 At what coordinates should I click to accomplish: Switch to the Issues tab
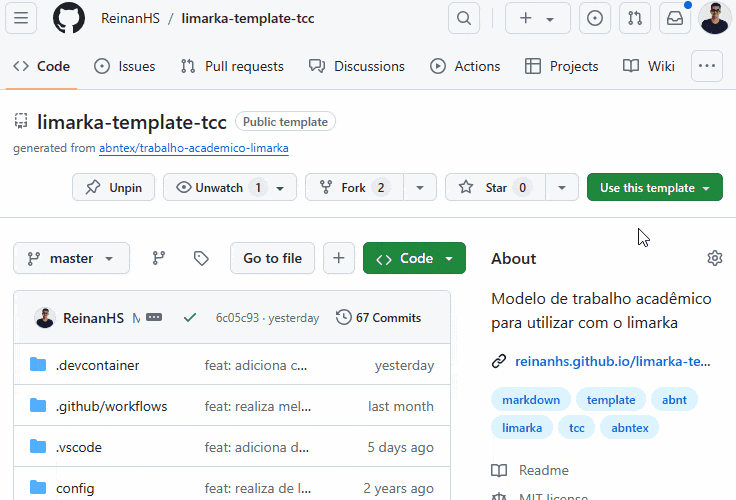click(x=124, y=66)
